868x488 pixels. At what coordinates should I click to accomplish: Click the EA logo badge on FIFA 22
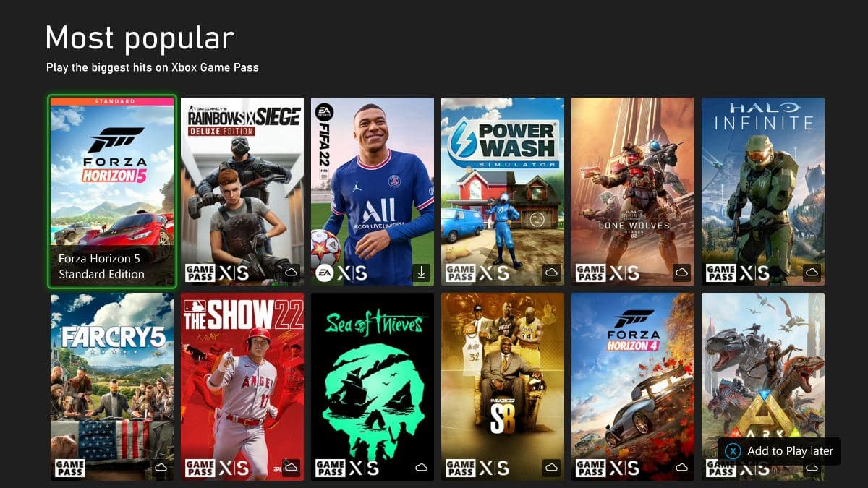[323, 273]
